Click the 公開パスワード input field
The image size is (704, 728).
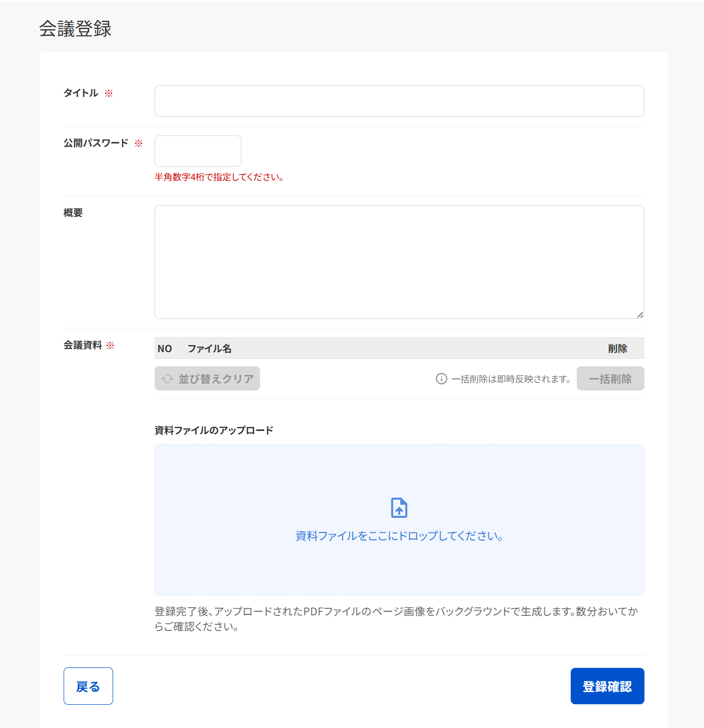point(197,151)
